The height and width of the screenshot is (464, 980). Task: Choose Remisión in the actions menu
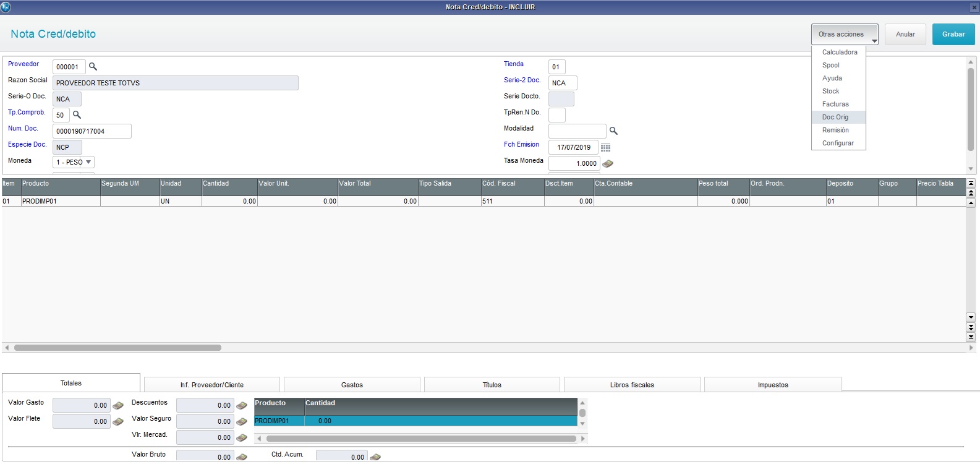pyautogui.click(x=839, y=130)
